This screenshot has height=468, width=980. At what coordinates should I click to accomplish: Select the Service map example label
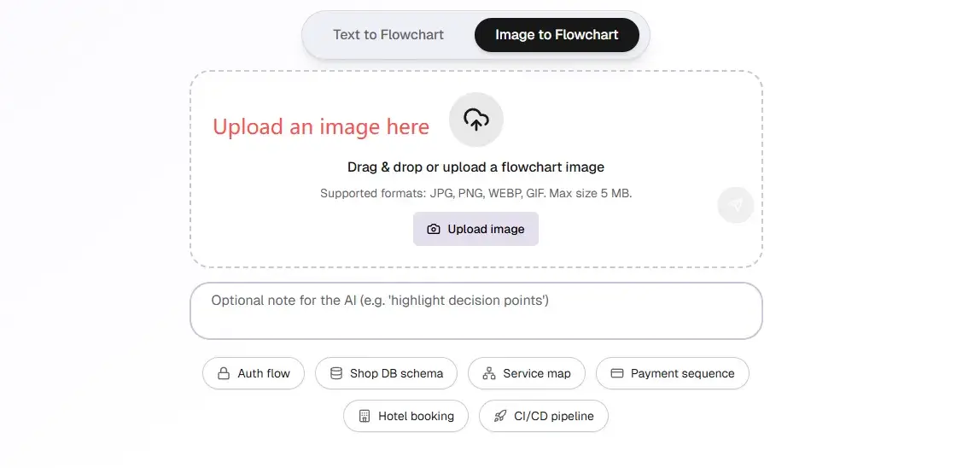pyautogui.click(x=536, y=373)
